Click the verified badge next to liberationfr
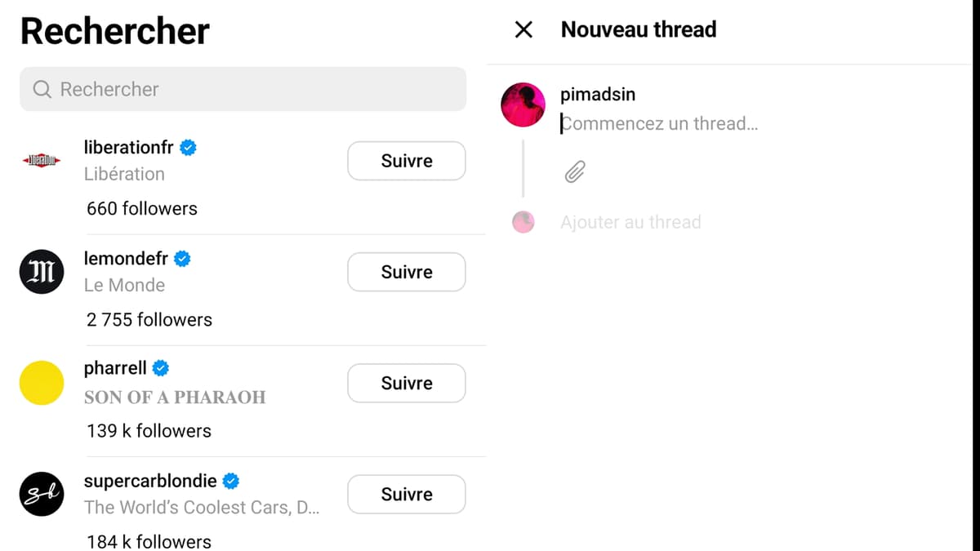Screen dimensions: 980x551 [x=187, y=147]
